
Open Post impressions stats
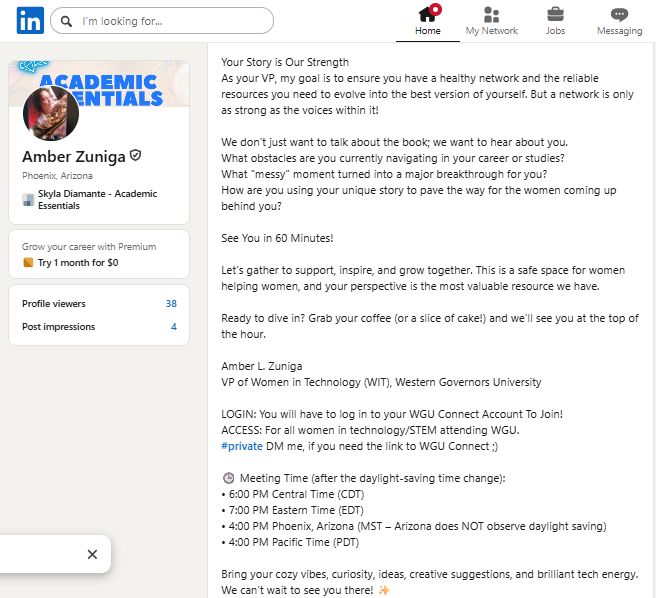(x=99, y=326)
